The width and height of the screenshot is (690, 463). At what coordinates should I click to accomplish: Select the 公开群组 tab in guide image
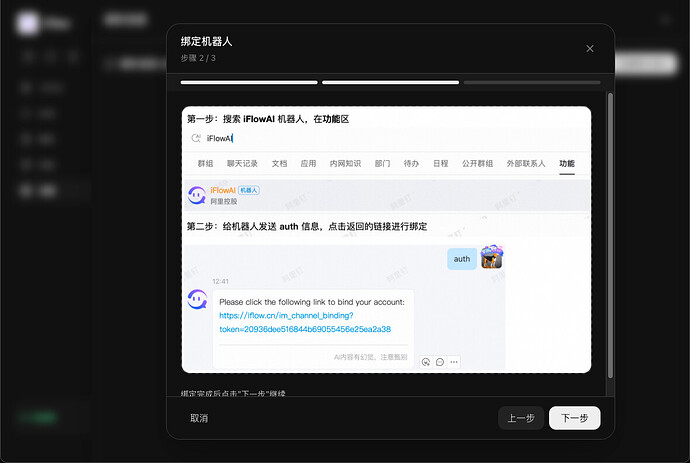pyautogui.click(x=477, y=164)
